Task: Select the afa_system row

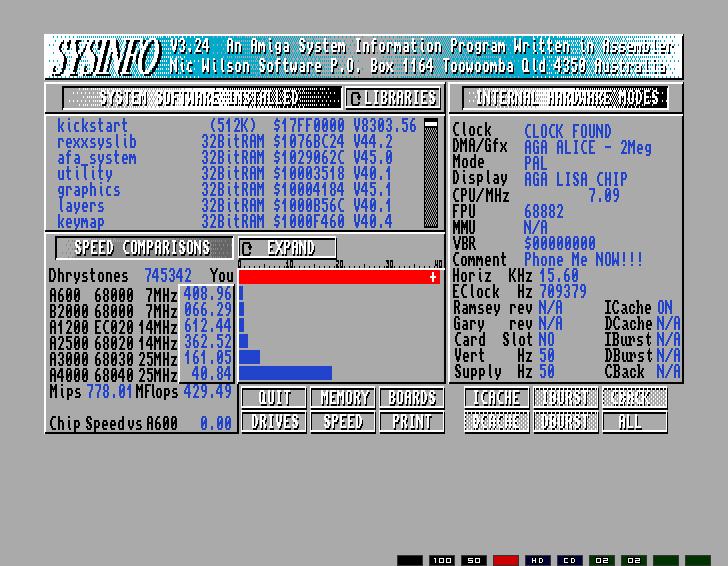Action: pyautogui.click(x=225, y=158)
